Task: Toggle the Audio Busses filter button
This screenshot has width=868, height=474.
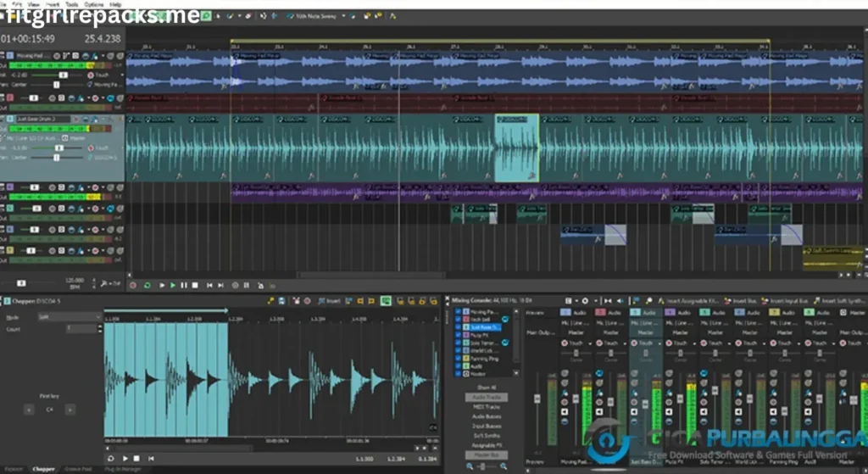Action: click(487, 416)
